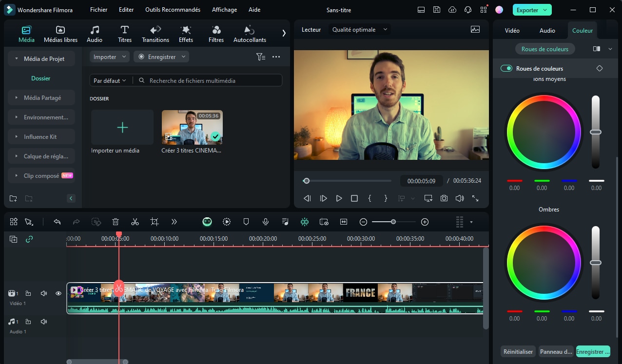Open the Effets library

tap(186, 34)
